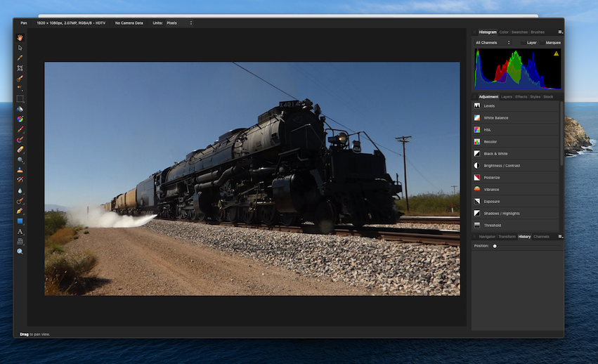Open the Effects tab

(521, 96)
